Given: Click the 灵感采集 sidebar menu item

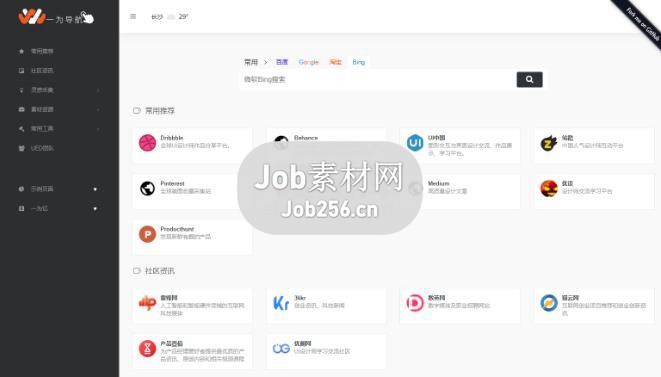Looking at the screenshot, I should (x=42, y=90).
